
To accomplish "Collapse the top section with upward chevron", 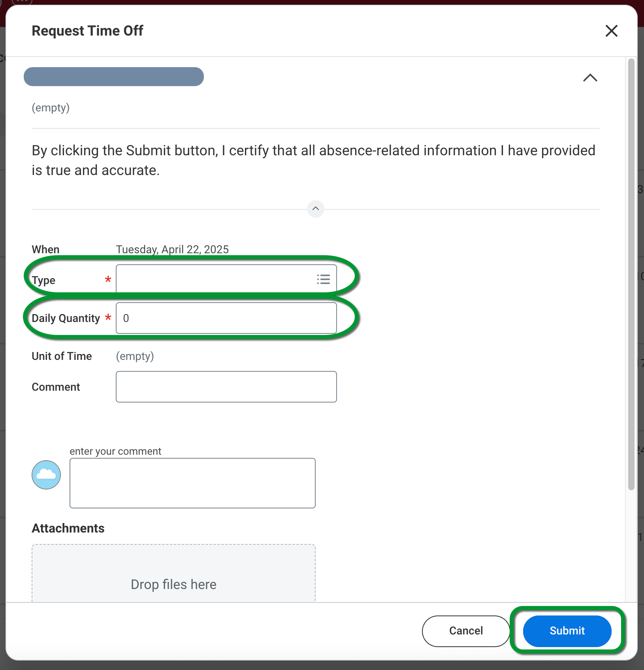I will pos(590,77).
